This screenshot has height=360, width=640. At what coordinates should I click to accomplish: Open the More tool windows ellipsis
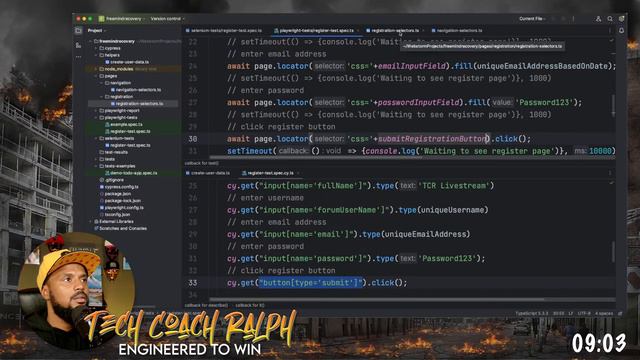78,57
